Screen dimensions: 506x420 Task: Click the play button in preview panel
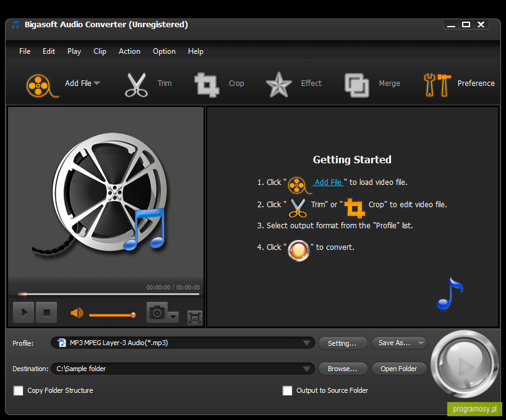tap(24, 312)
